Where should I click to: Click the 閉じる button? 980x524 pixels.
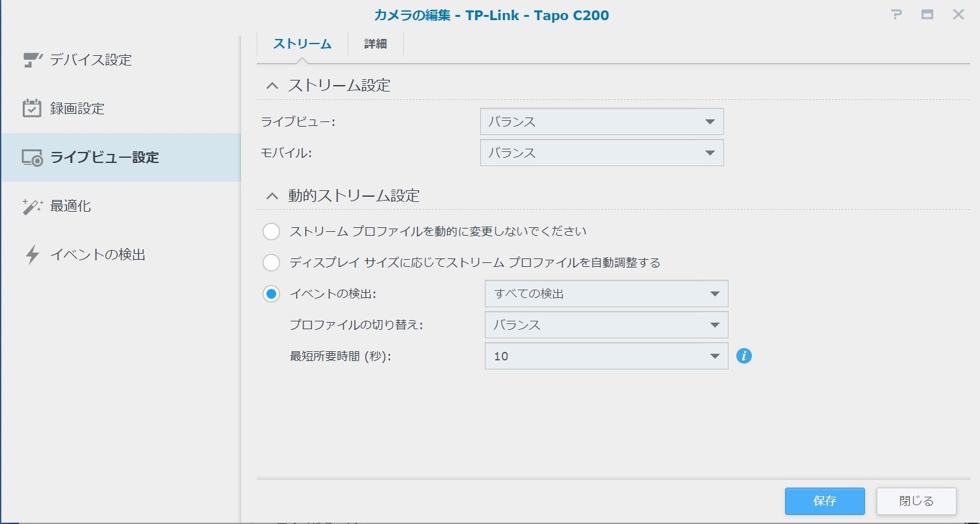(916, 501)
